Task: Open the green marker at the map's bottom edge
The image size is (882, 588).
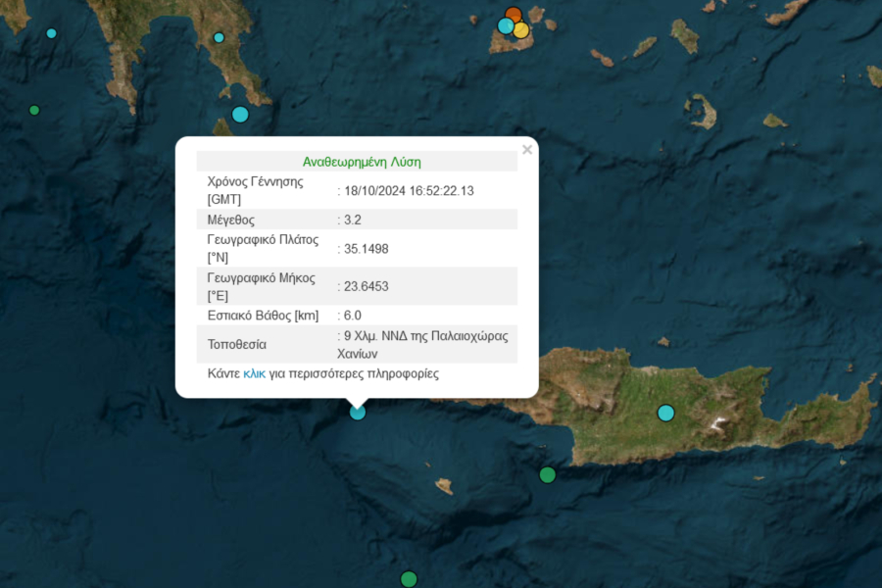Action: click(x=409, y=579)
